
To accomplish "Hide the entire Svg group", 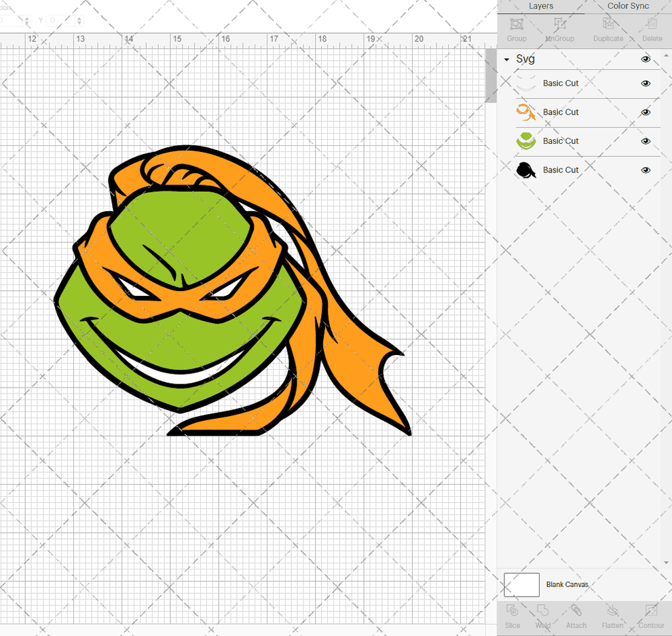I will 645,59.
